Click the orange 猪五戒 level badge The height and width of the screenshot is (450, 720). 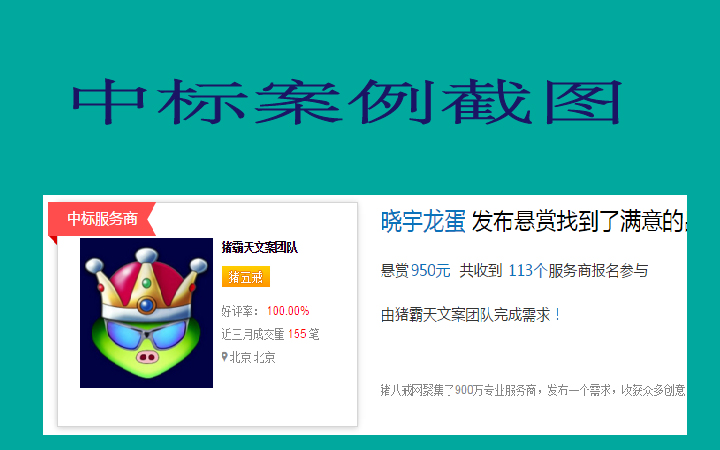pyautogui.click(x=246, y=276)
